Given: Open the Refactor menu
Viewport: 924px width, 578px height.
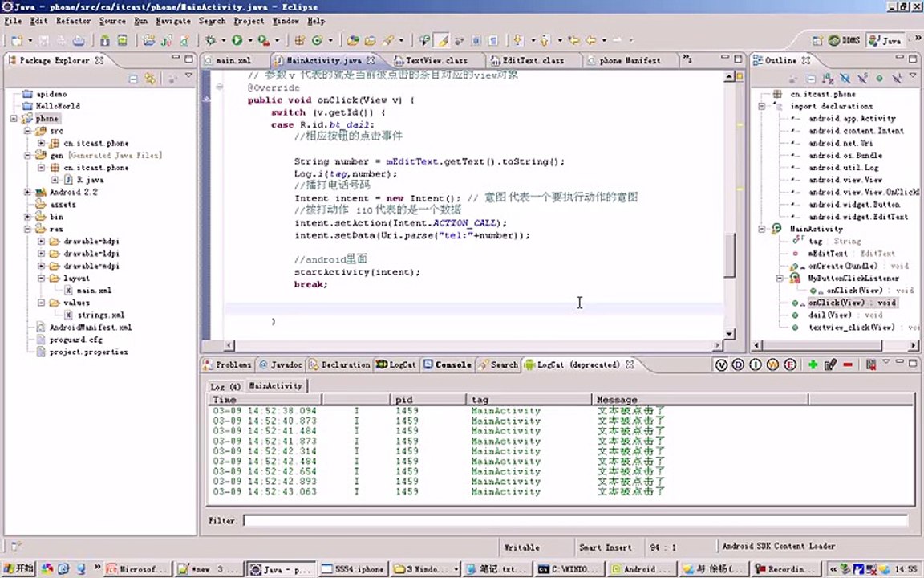Looking at the screenshot, I should pyautogui.click(x=73, y=21).
